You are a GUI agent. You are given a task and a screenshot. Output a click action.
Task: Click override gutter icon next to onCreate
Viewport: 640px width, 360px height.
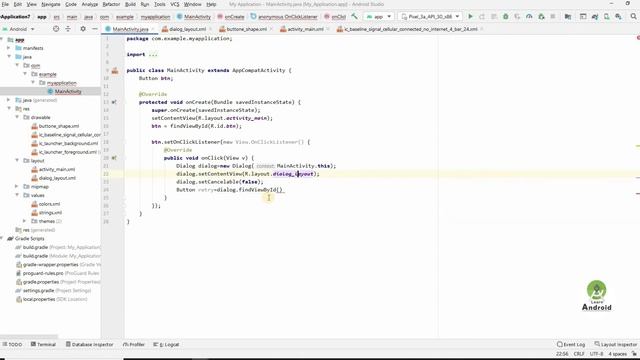[114, 102]
